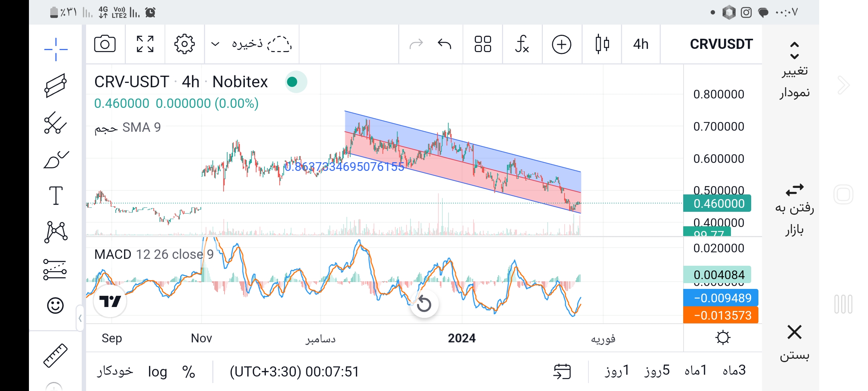Open the emoji icons tool
868x391 pixels.
click(55, 306)
